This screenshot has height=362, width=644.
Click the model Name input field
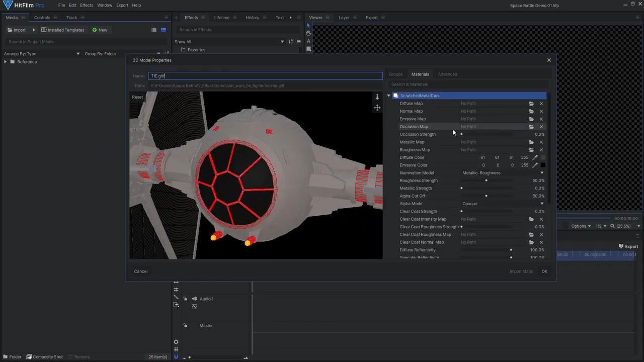[265, 76]
